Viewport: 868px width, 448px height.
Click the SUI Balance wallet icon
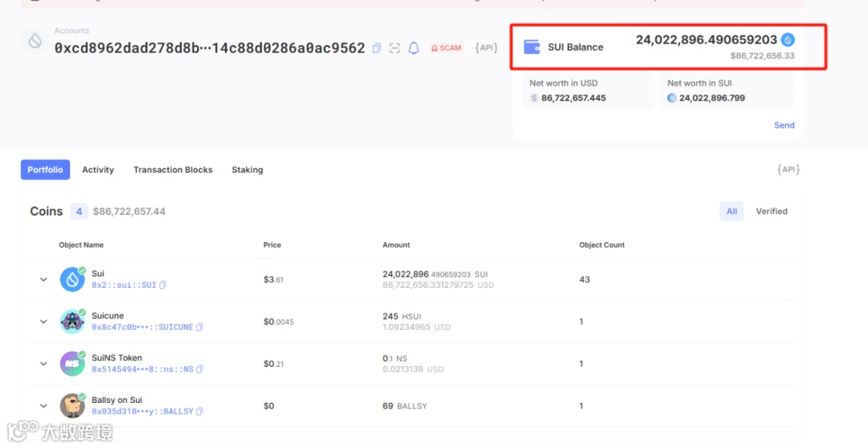point(532,47)
